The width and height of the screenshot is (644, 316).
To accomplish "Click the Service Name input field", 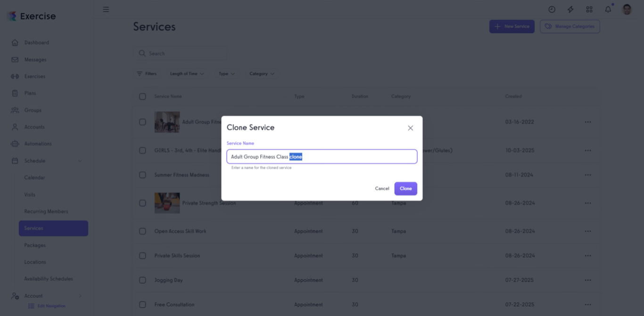I will (x=322, y=156).
